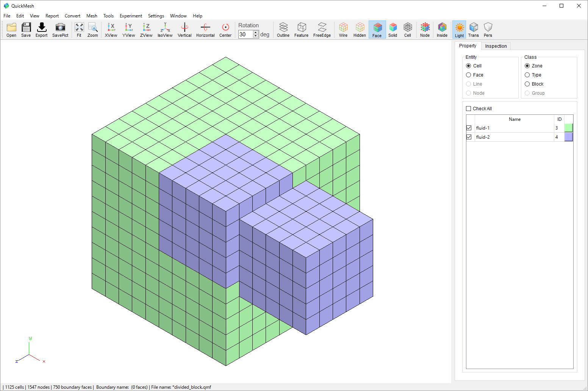Image resolution: width=588 pixels, height=391 pixels.
Task: Uncheck the fluid-2 zone checkbox
Action: point(469,137)
